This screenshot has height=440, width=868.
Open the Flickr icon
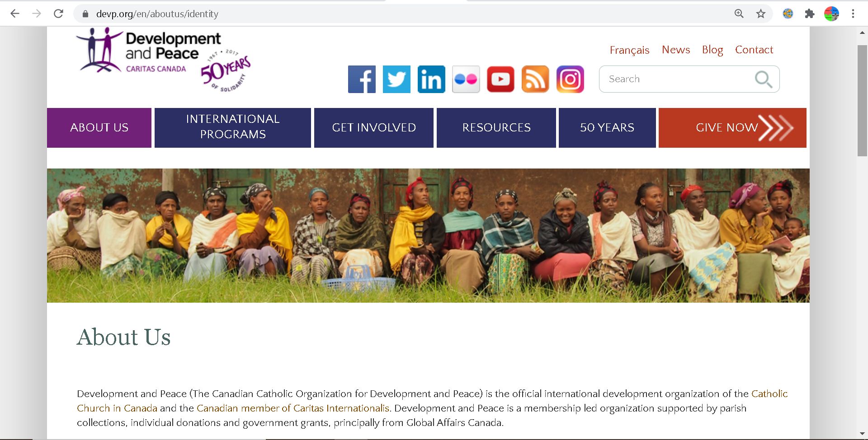(466, 79)
